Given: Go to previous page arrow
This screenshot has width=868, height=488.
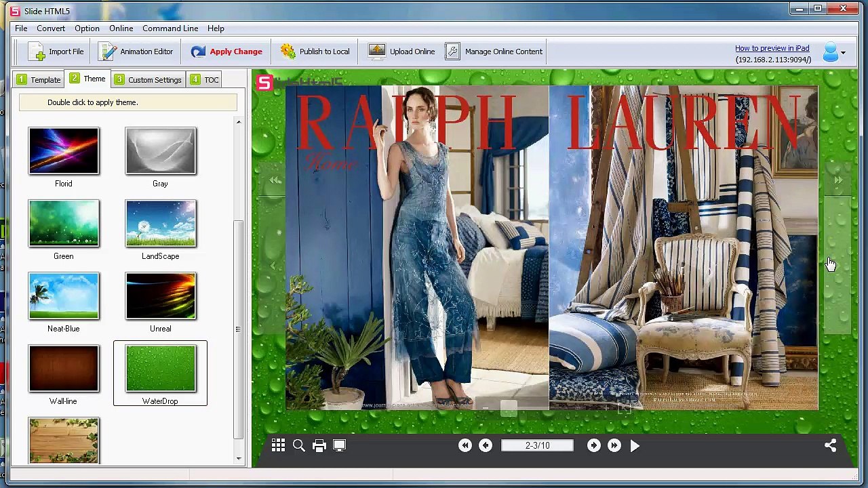Looking at the screenshot, I should click(486, 445).
